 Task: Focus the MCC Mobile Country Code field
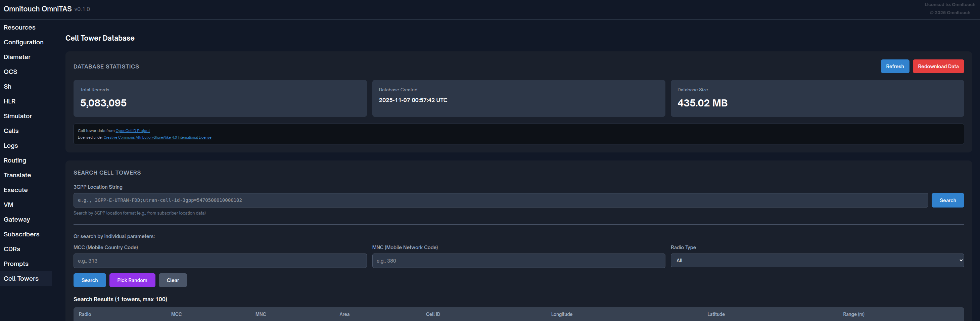tap(220, 261)
